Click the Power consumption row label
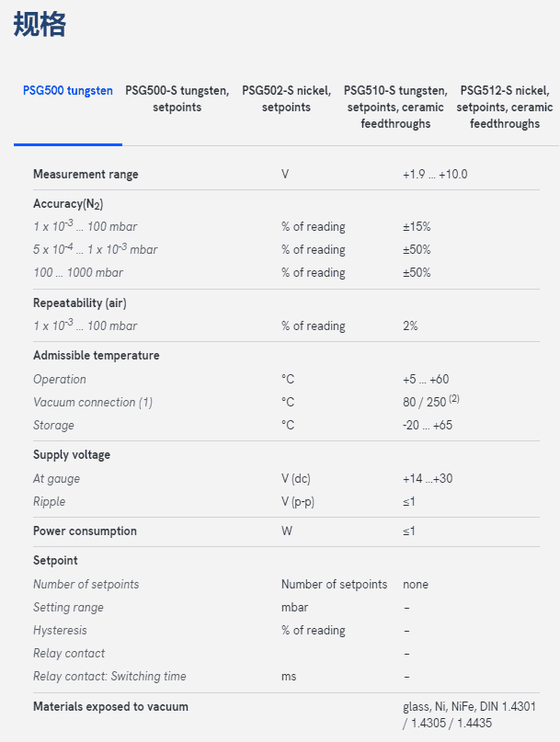The width and height of the screenshot is (560, 742). (85, 531)
